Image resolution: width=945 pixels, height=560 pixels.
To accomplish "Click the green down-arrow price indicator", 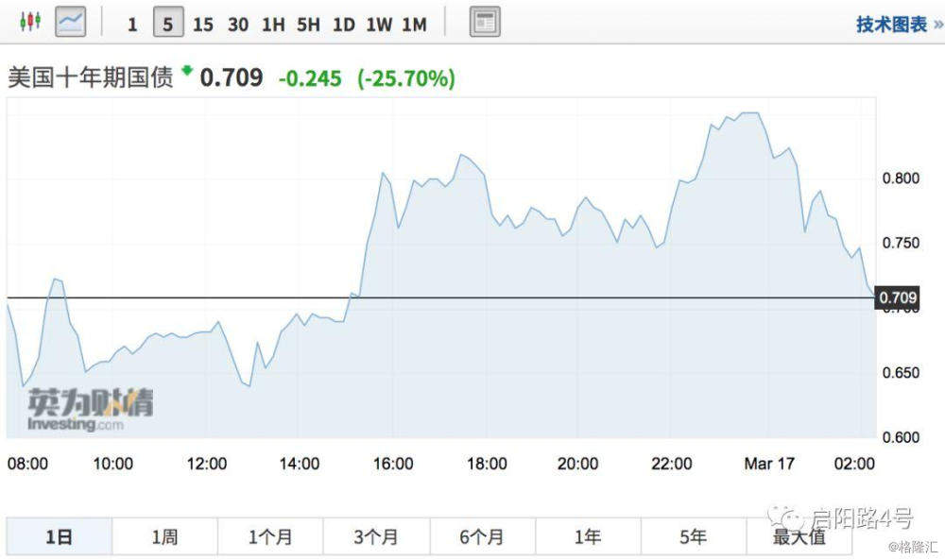I will [x=187, y=70].
